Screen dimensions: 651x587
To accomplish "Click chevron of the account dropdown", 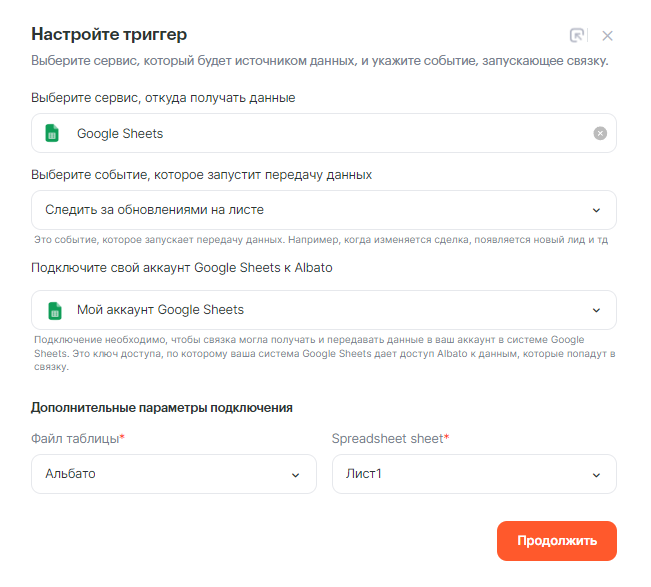I will point(596,310).
